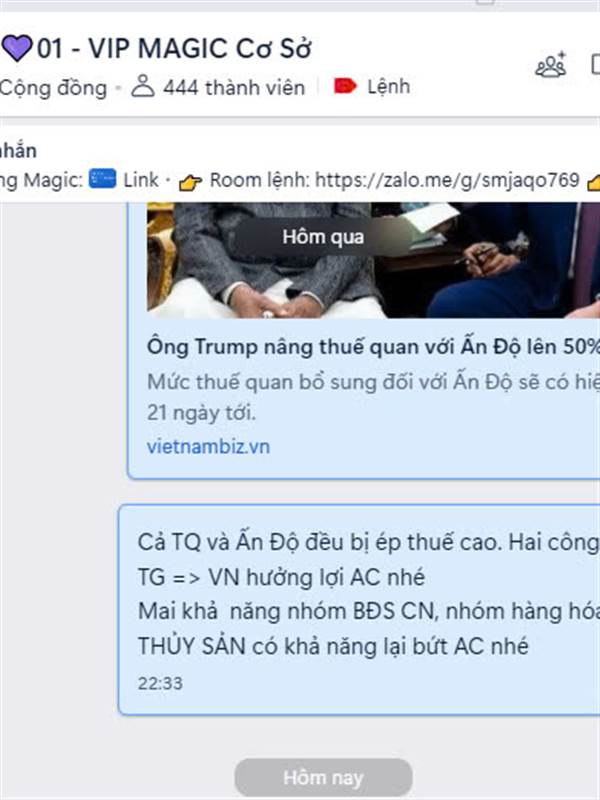Click the Cộng đồng community label
The image size is (600, 800).
click(x=53, y=88)
